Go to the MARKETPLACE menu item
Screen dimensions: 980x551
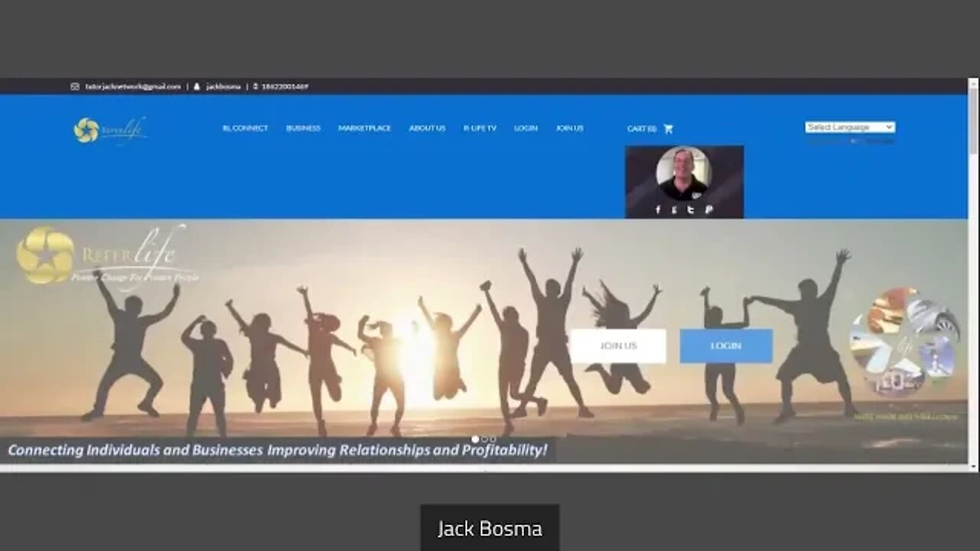click(x=364, y=129)
